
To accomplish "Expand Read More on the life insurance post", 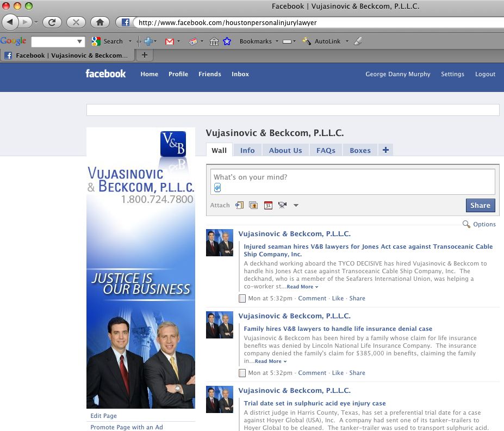I will tap(270, 361).
